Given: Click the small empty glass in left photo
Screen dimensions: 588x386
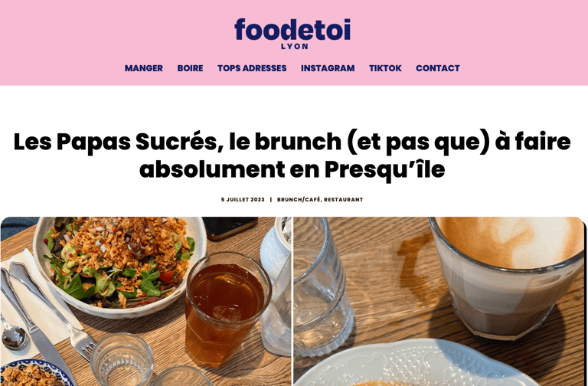Looking at the screenshot, I should pyautogui.click(x=122, y=359).
